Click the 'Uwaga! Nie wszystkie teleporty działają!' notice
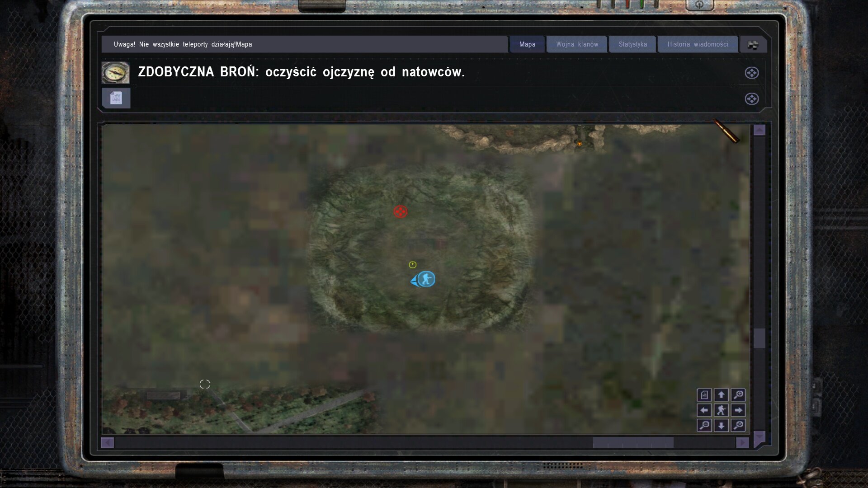 (175, 44)
